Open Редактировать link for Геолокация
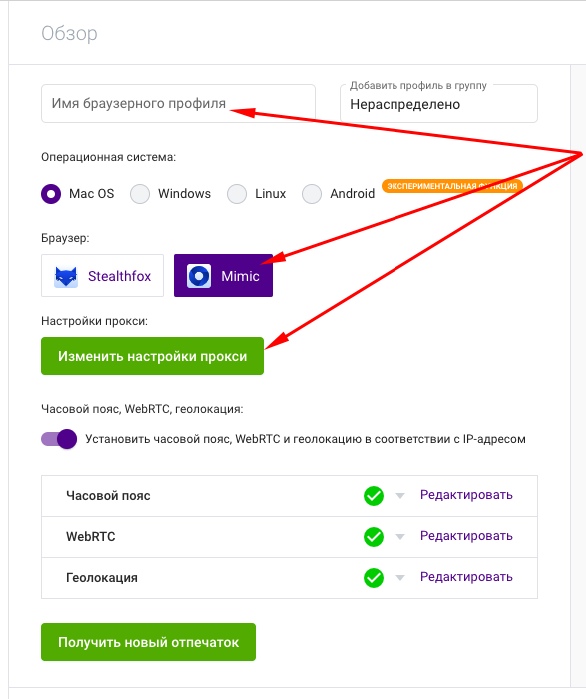586x699 pixels. click(x=466, y=577)
